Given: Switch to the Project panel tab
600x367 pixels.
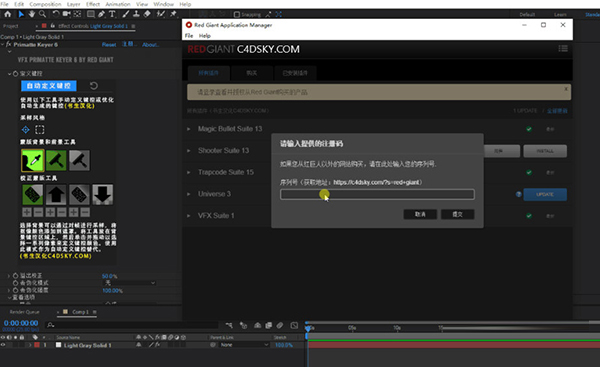Looking at the screenshot, I should 11,26.
